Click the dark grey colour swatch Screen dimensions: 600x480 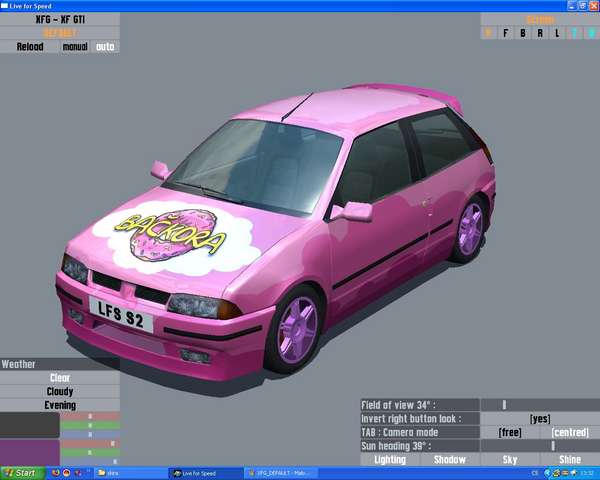point(30,425)
